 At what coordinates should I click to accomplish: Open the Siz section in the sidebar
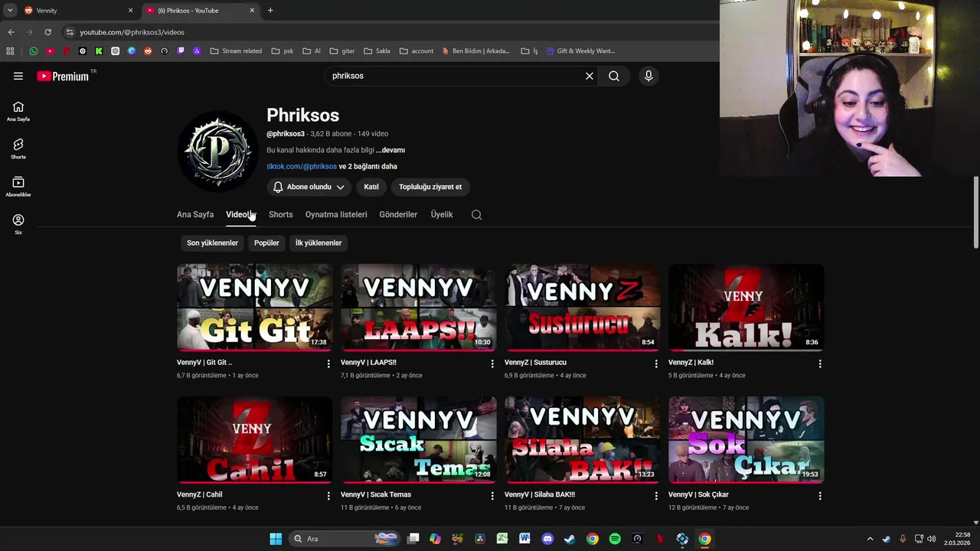18,224
